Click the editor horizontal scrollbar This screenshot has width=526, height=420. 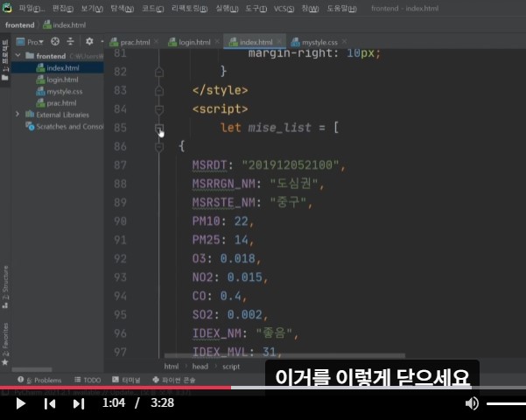pos(284,355)
